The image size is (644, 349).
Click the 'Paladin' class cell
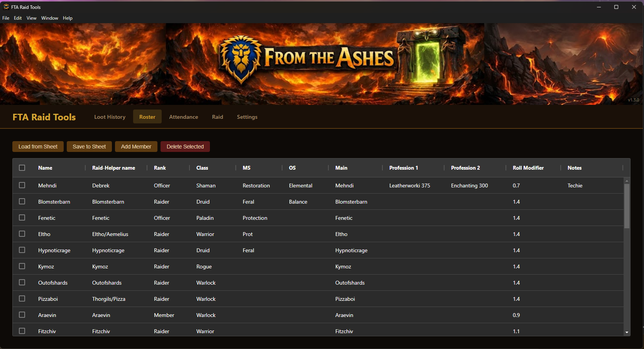[205, 218]
